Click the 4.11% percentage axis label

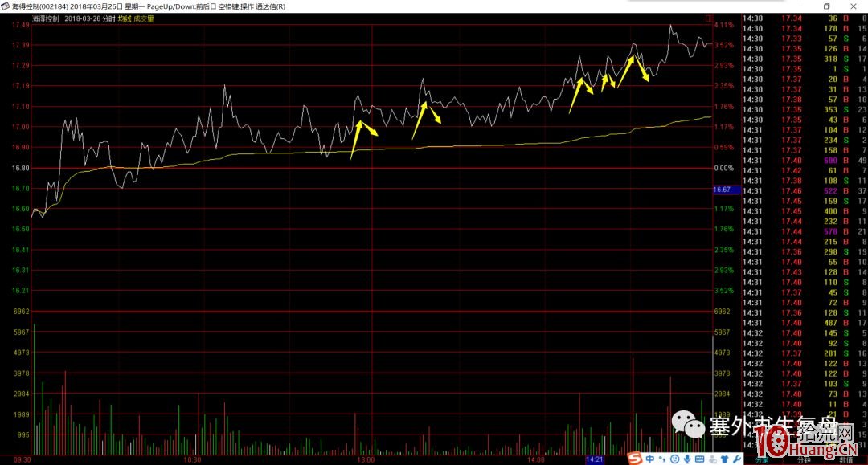(723, 25)
